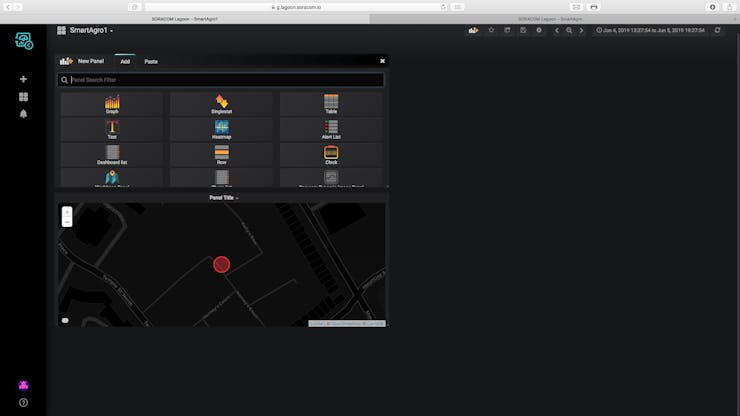Choose the Graph panel type
Viewport: 740px width, 416px height.
[112, 104]
